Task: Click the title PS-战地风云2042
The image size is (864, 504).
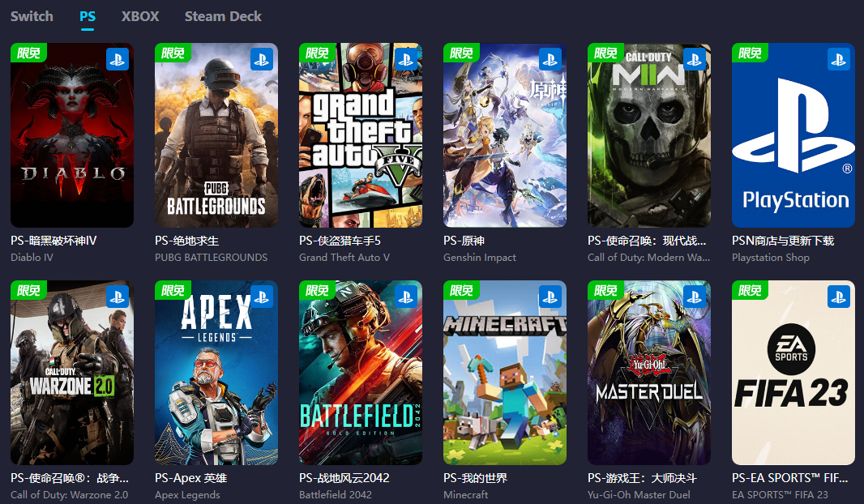Action: 344,478
